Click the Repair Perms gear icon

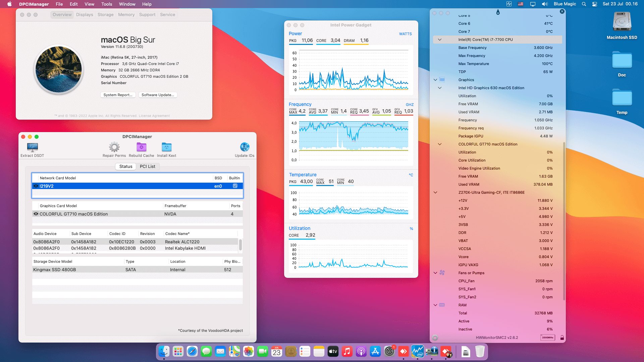pos(114,147)
